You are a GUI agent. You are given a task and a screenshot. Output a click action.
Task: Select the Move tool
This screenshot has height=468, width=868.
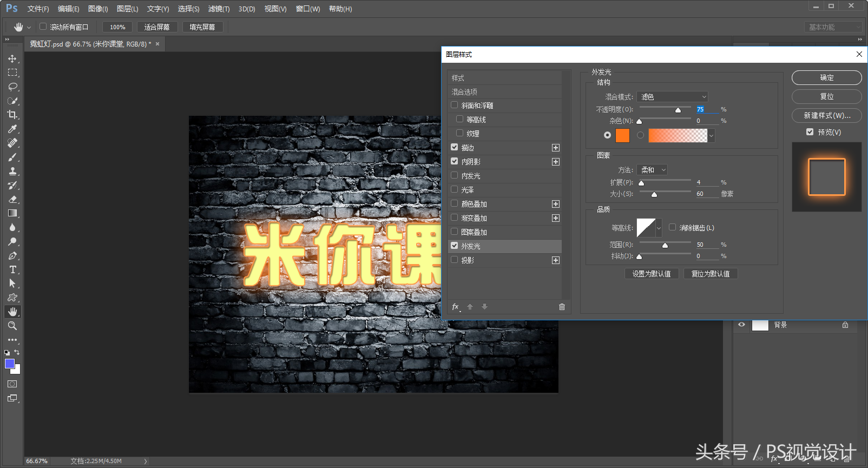point(12,58)
